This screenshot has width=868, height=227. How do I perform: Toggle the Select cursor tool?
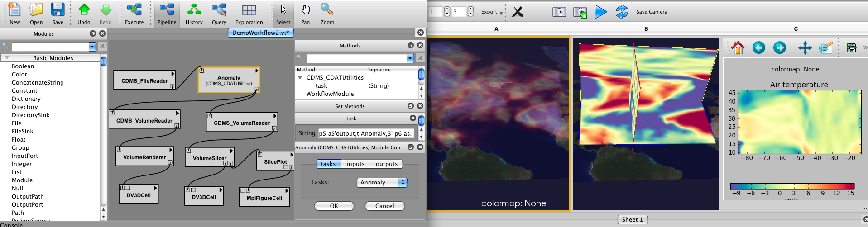coord(283,14)
